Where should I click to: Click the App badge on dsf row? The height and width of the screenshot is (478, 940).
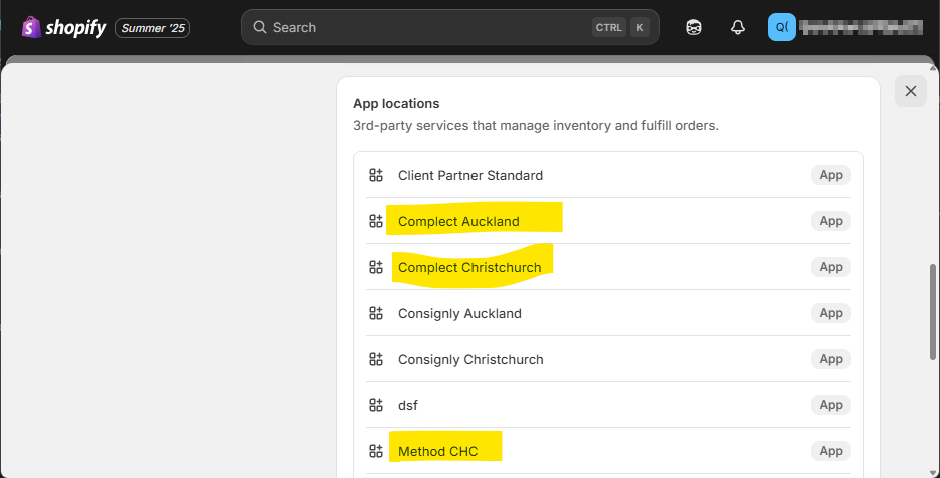(x=830, y=405)
